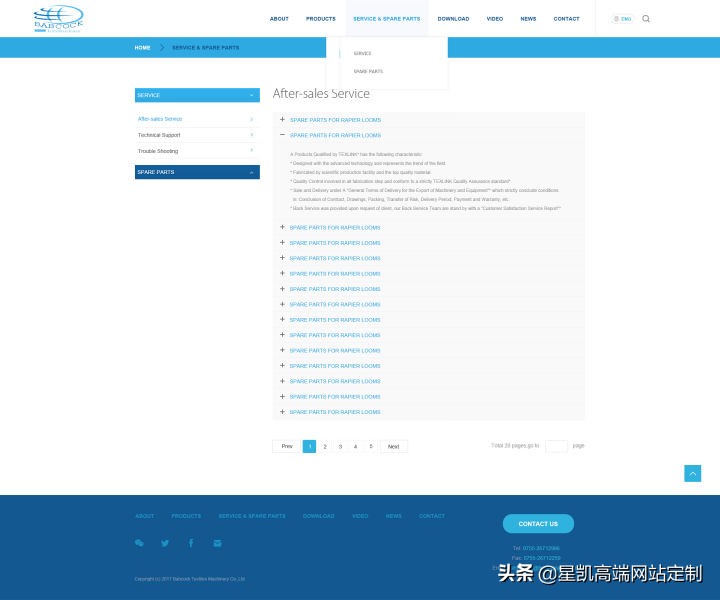Image resolution: width=720 pixels, height=600 pixels.
Task: Collapse the SERVICE section in the sidebar
Action: (197, 95)
